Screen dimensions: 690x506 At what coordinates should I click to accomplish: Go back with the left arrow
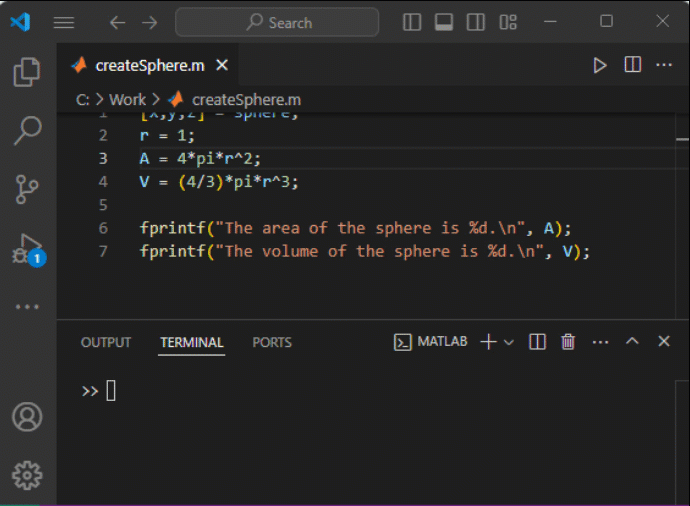(117, 22)
